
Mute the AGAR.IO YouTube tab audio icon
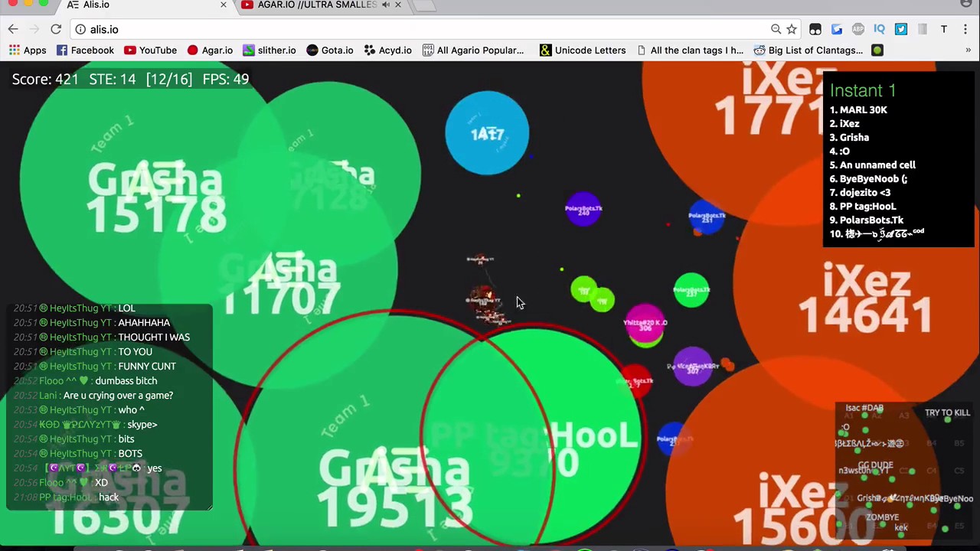tap(385, 5)
